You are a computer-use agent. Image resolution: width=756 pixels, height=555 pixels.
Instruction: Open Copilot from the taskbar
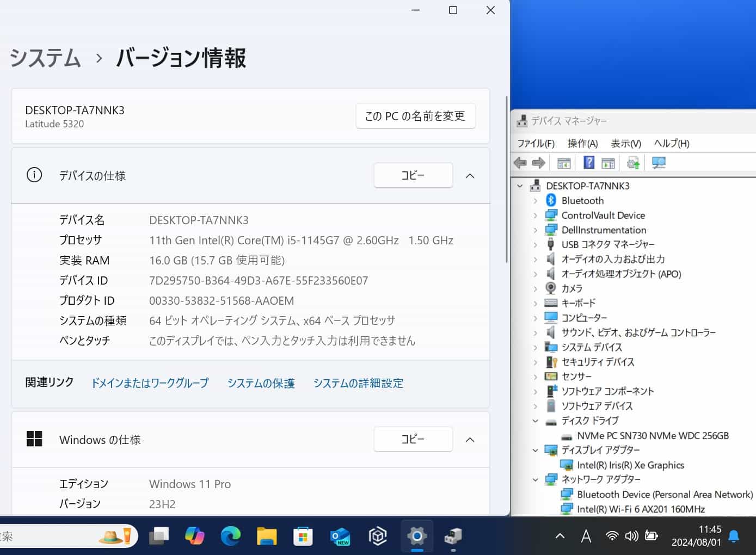pos(194,536)
